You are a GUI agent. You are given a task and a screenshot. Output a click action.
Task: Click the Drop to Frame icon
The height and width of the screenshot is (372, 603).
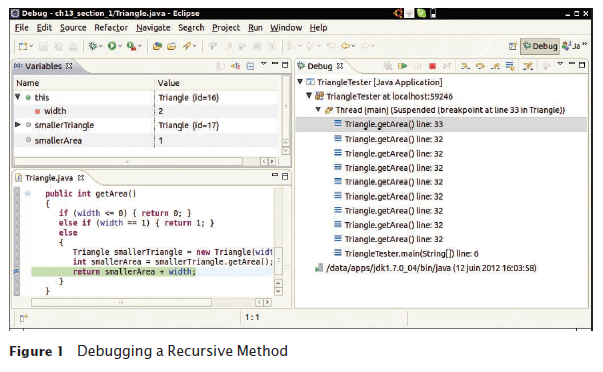coord(510,66)
